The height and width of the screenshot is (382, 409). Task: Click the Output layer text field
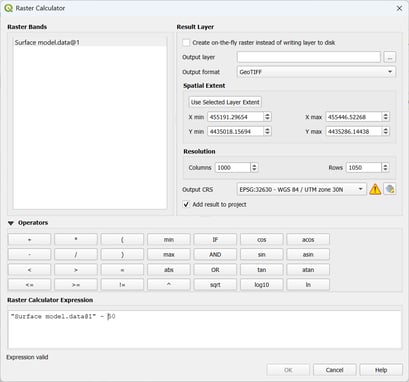click(309, 57)
